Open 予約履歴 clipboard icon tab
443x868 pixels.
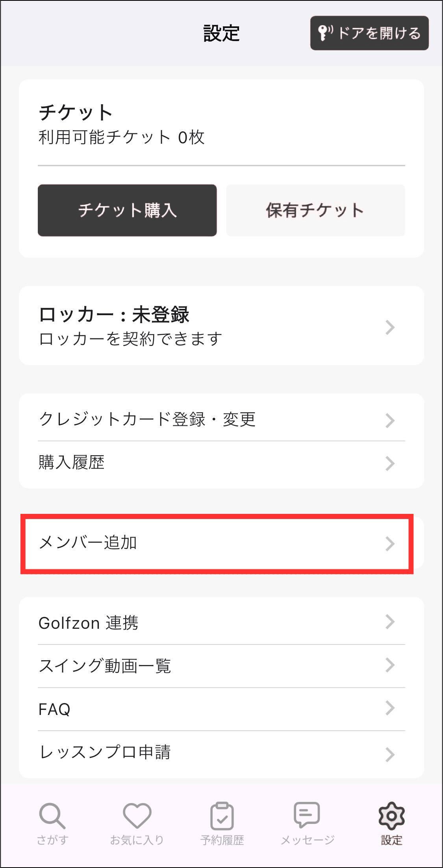pyautogui.click(x=222, y=816)
